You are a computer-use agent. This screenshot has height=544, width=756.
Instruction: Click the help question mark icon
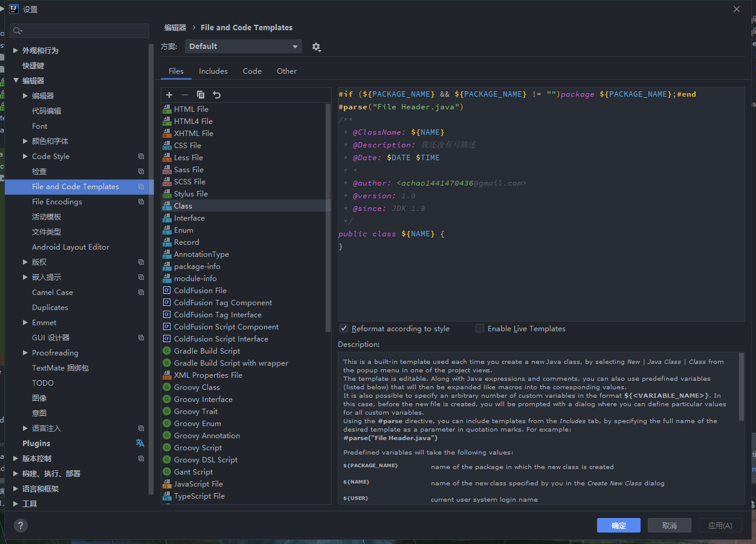pos(21,525)
